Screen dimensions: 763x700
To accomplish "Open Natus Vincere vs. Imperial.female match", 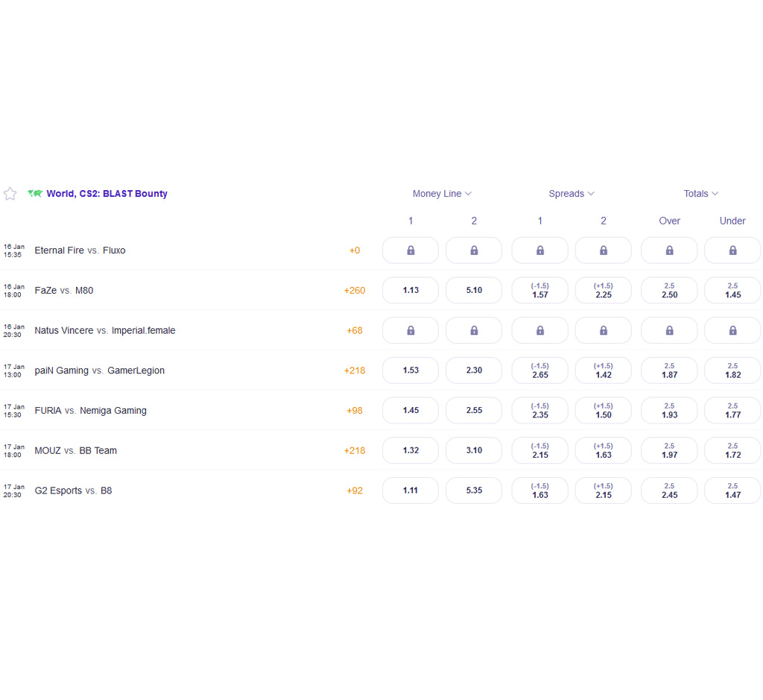I will click(104, 330).
